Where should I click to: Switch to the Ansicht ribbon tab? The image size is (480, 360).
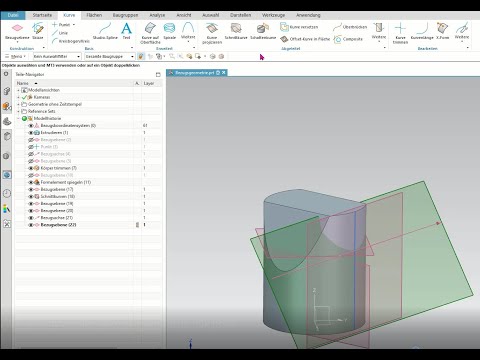click(x=184, y=15)
